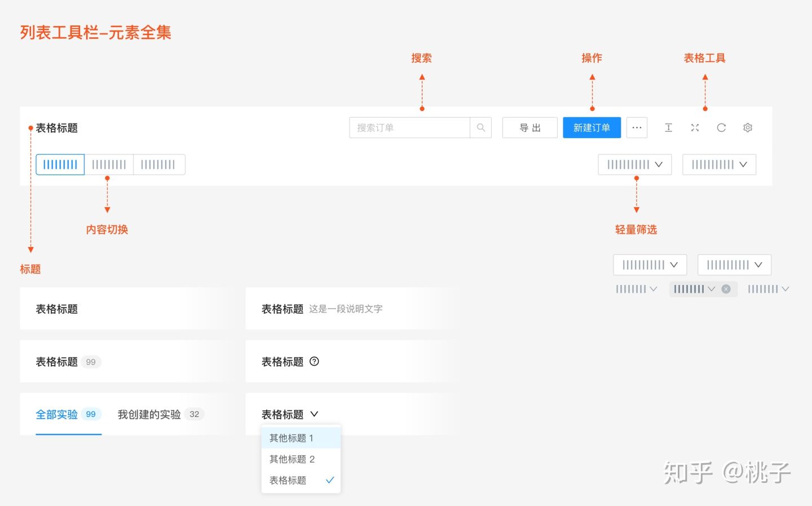Switch to the third segment option
The height and width of the screenshot is (506, 812).
click(x=158, y=165)
